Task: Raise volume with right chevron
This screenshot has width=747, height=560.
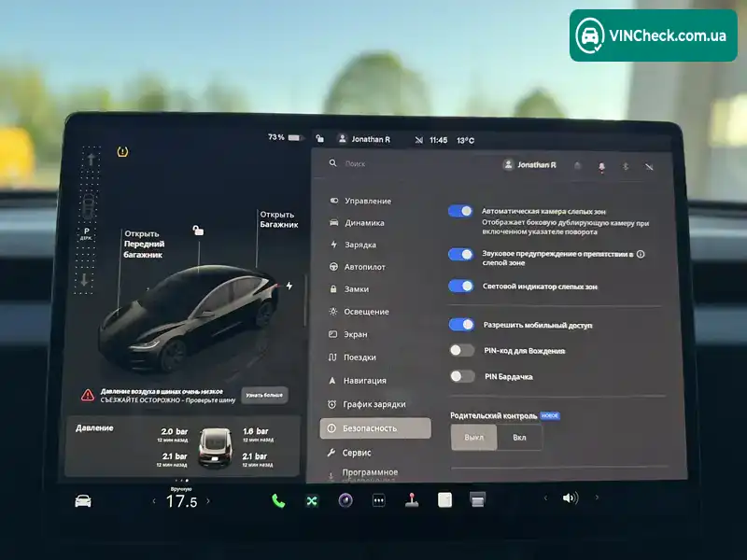Action: pos(597,497)
